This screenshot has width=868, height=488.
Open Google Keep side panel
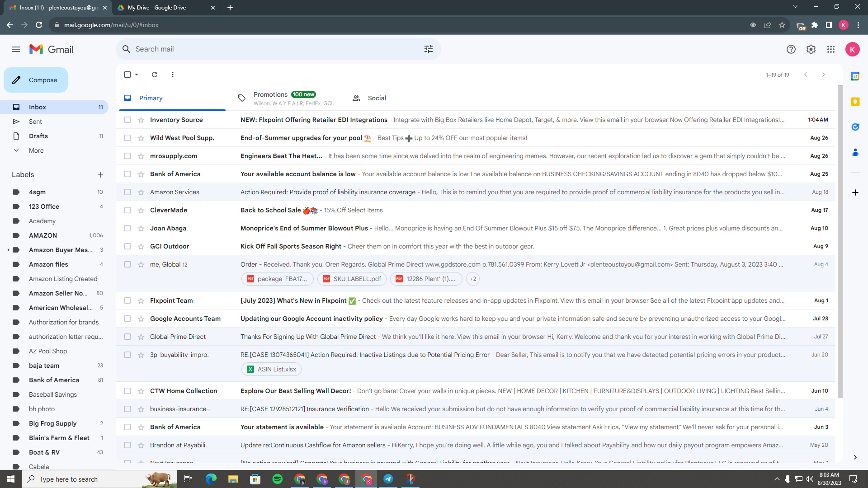click(x=855, y=102)
